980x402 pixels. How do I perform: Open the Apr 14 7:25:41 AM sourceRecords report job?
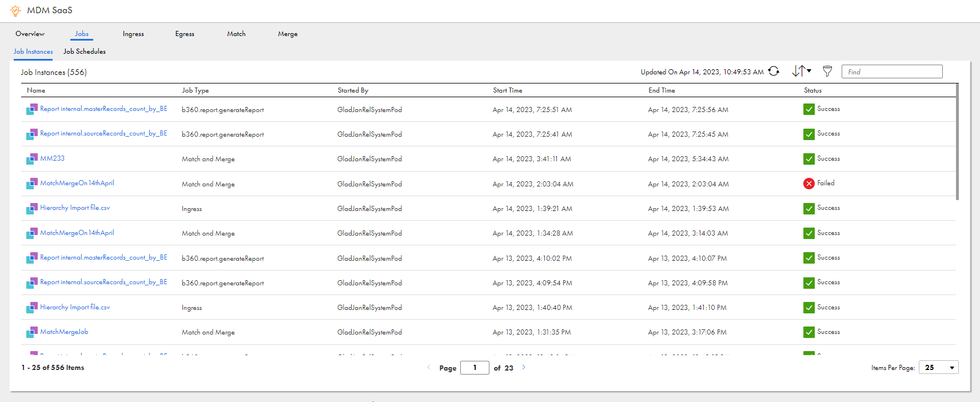103,133
